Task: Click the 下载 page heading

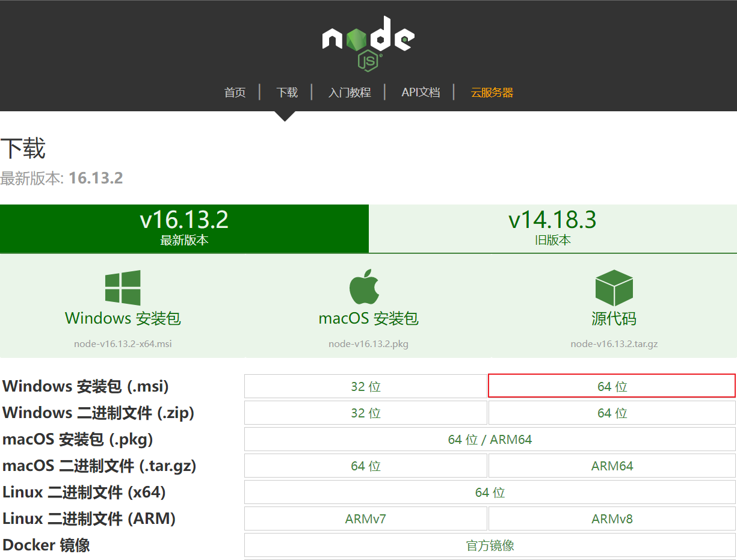Action: pos(23,148)
